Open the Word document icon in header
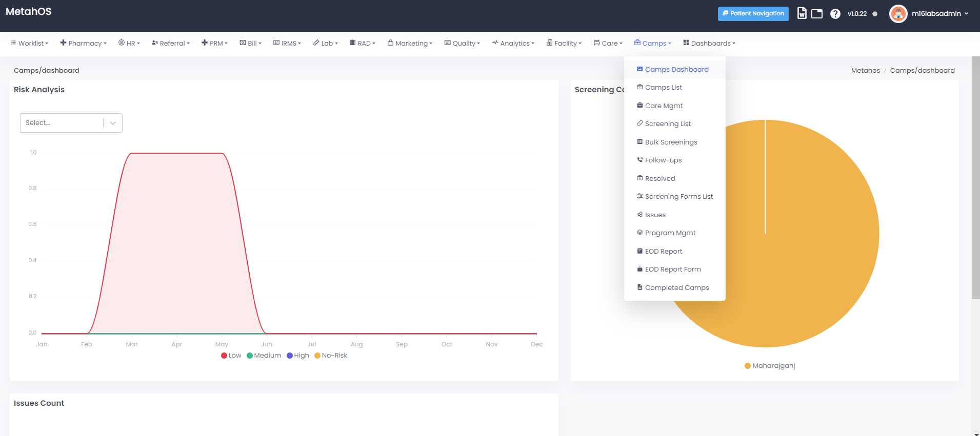This screenshot has height=436, width=980. [x=802, y=13]
